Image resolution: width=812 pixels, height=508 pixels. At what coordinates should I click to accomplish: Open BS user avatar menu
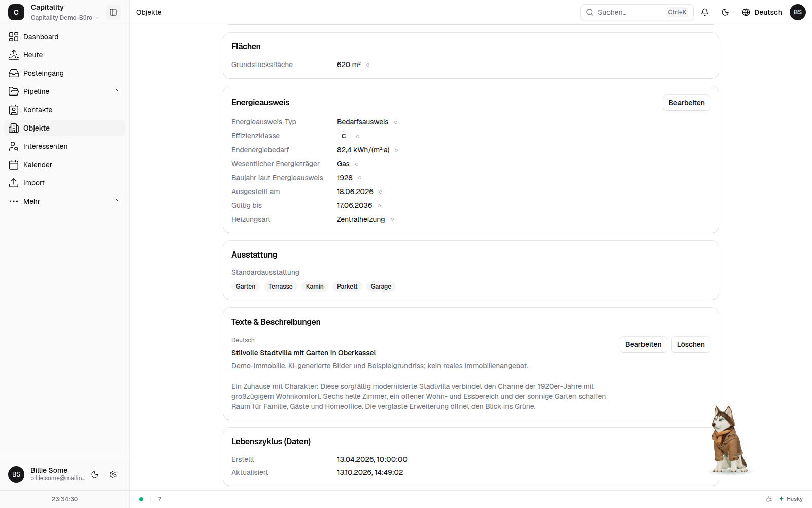[x=798, y=12]
